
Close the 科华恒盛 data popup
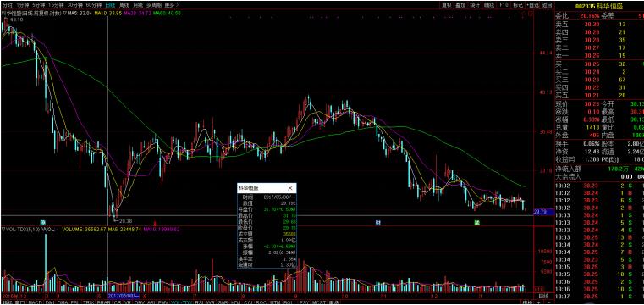[290, 188]
